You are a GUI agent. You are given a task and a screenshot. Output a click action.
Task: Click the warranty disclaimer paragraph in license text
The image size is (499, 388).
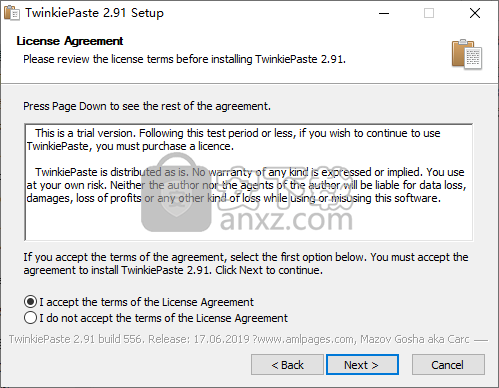246,185
